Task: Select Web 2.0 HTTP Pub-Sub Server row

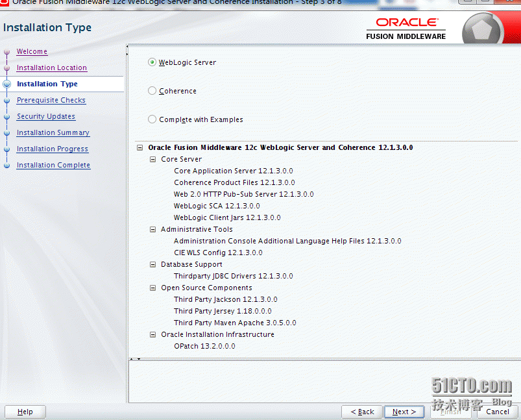Action: [243, 194]
